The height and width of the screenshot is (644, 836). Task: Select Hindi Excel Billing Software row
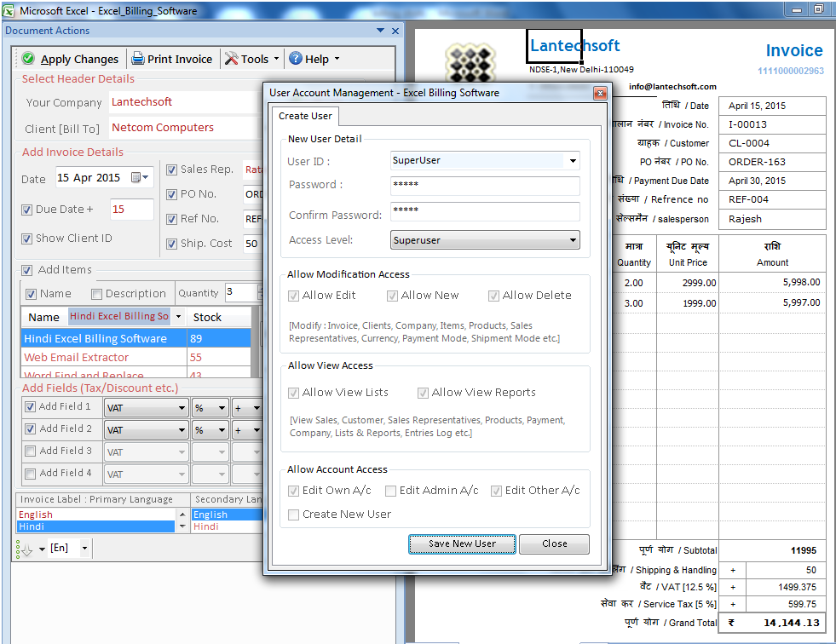tap(135, 338)
